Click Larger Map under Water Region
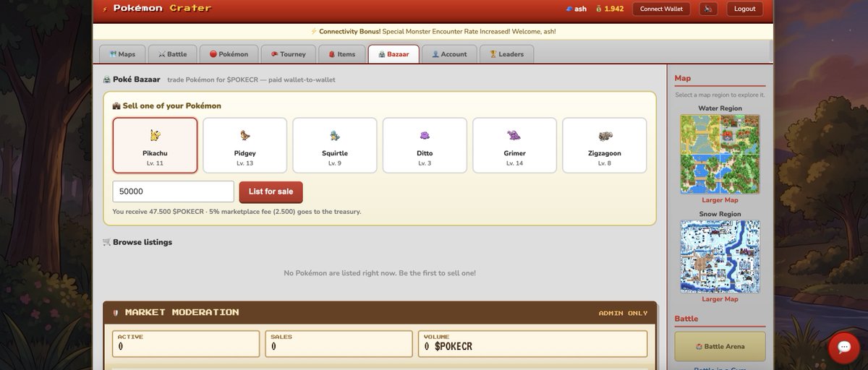 [720, 200]
